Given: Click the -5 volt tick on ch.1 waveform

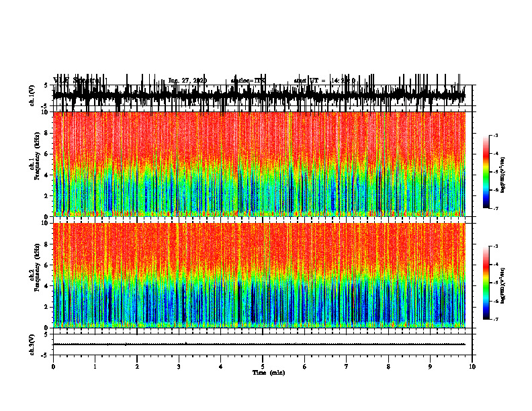Looking at the screenshot, I should point(45,106).
